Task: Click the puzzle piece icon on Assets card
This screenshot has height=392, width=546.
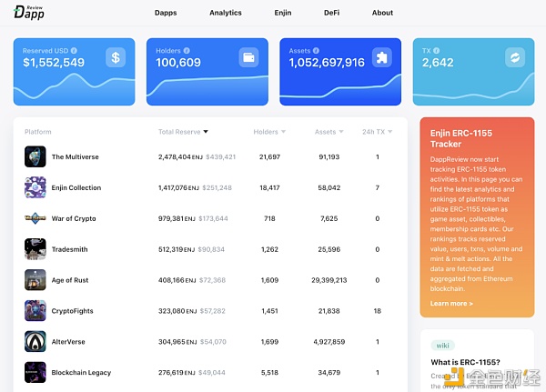Action: [382, 57]
